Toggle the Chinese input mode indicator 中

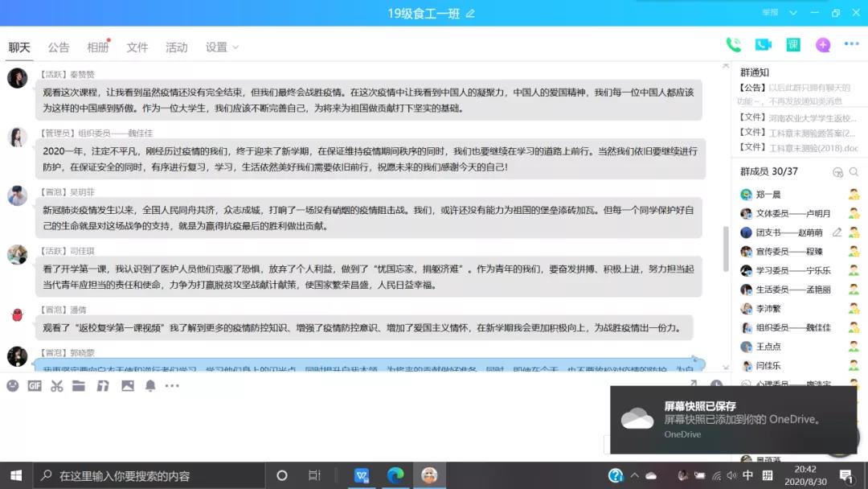coord(747,475)
